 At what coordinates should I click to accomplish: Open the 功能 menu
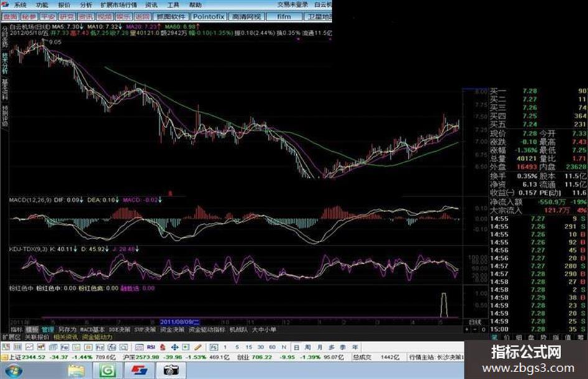pyautogui.click(x=42, y=5)
